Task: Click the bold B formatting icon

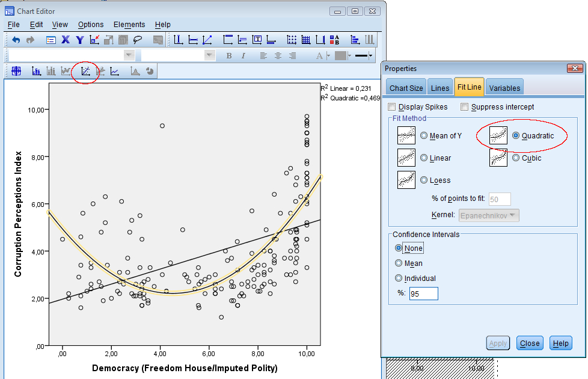Action: [229, 56]
